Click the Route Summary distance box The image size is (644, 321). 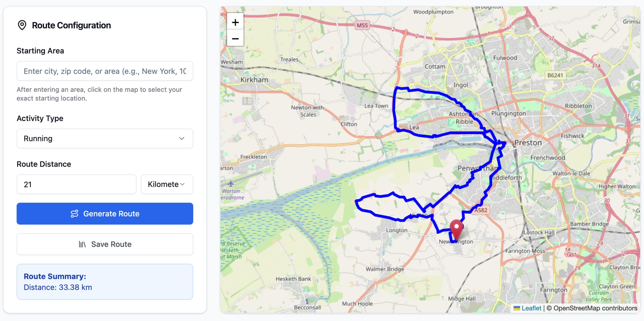coord(105,282)
